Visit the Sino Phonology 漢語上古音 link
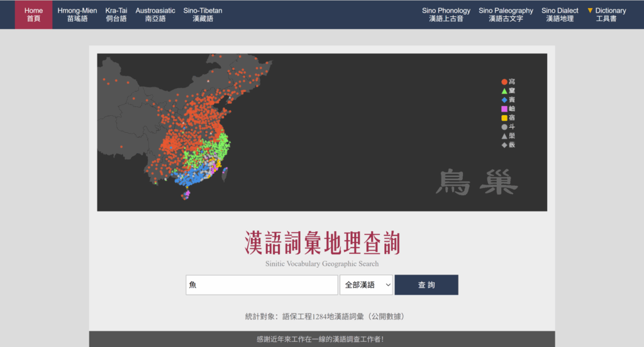644x347 pixels. tap(446, 14)
